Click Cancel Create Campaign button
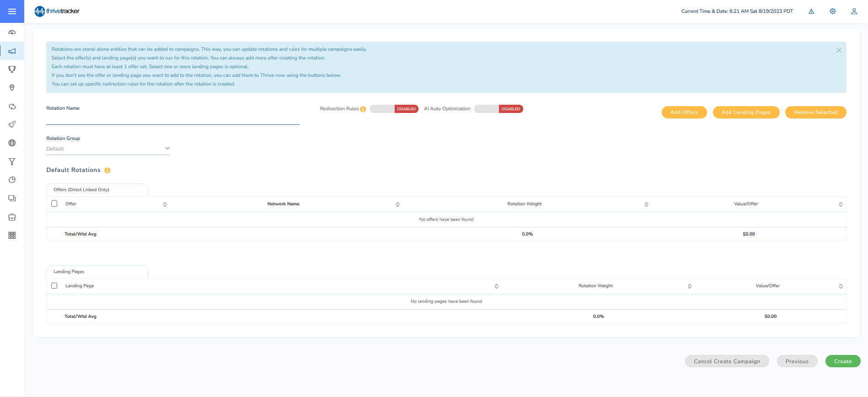 click(727, 361)
